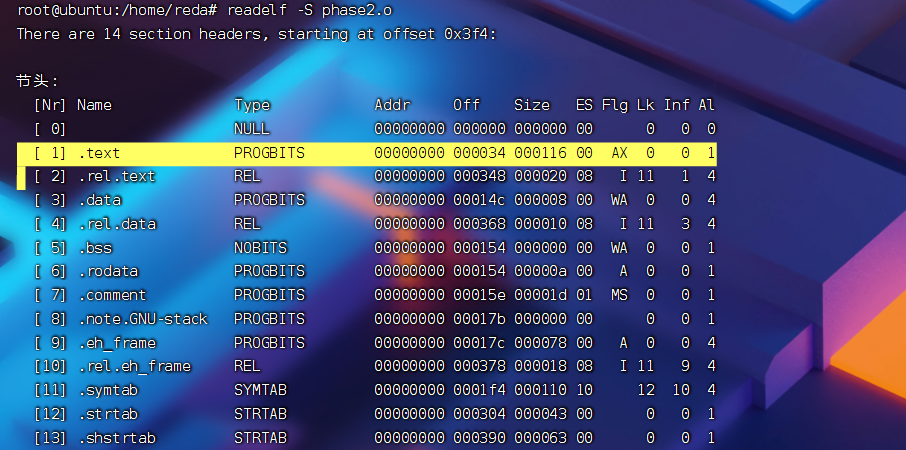Click the offset '0001f4' of .symtab
Screen dimensions: 906x450
click(x=480, y=391)
